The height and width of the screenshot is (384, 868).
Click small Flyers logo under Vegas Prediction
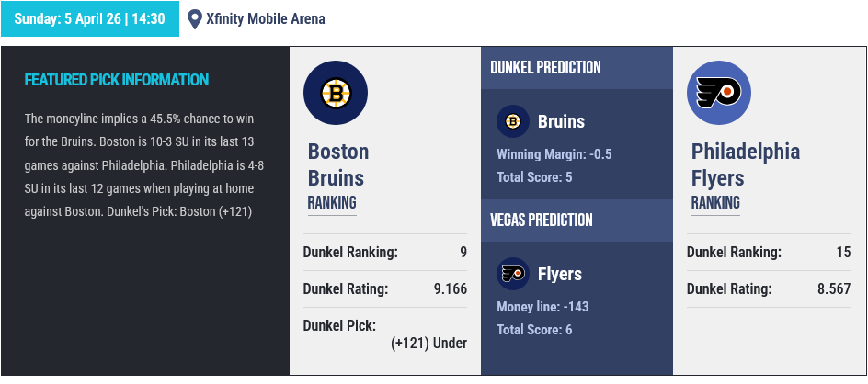(x=513, y=274)
